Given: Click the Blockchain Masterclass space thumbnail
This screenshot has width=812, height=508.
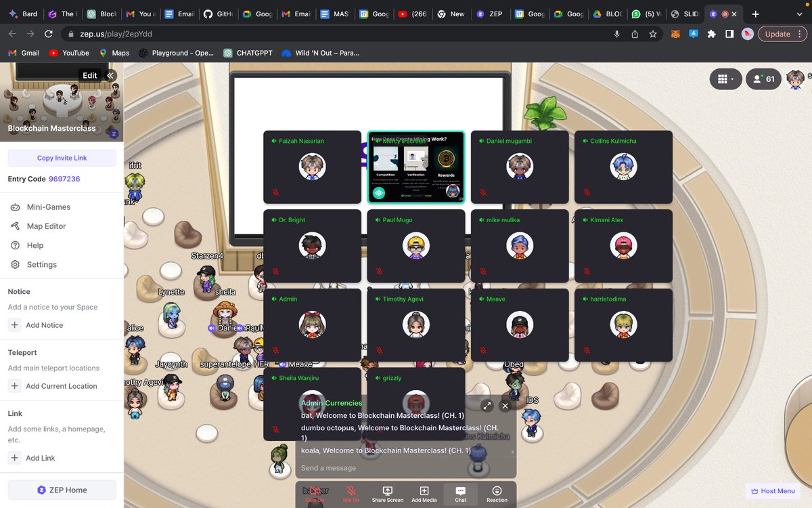Looking at the screenshot, I should click(x=62, y=102).
